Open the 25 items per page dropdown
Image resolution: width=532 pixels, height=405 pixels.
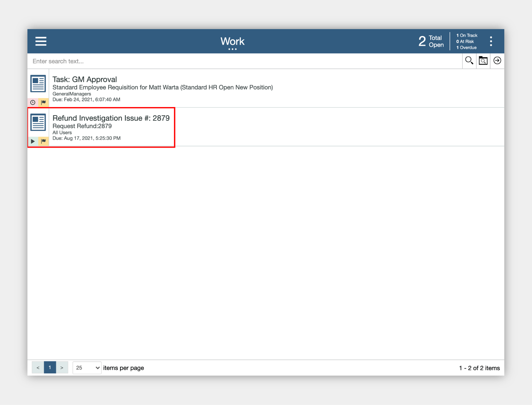coord(87,368)
